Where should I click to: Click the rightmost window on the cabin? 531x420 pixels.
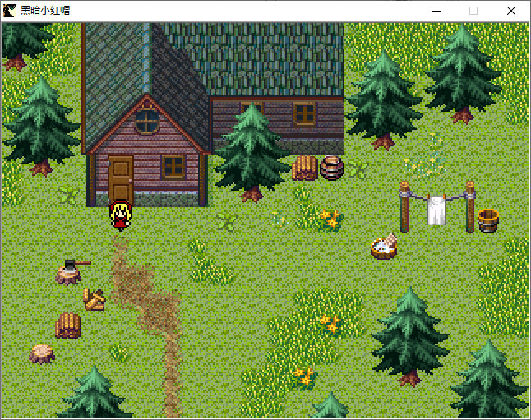pyautogui.click(x=305, y=113)
